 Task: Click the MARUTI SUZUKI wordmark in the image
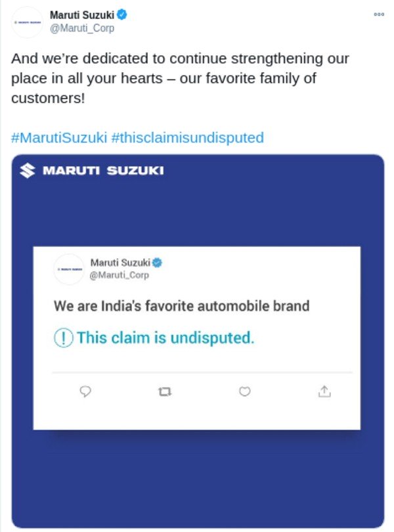103,171
